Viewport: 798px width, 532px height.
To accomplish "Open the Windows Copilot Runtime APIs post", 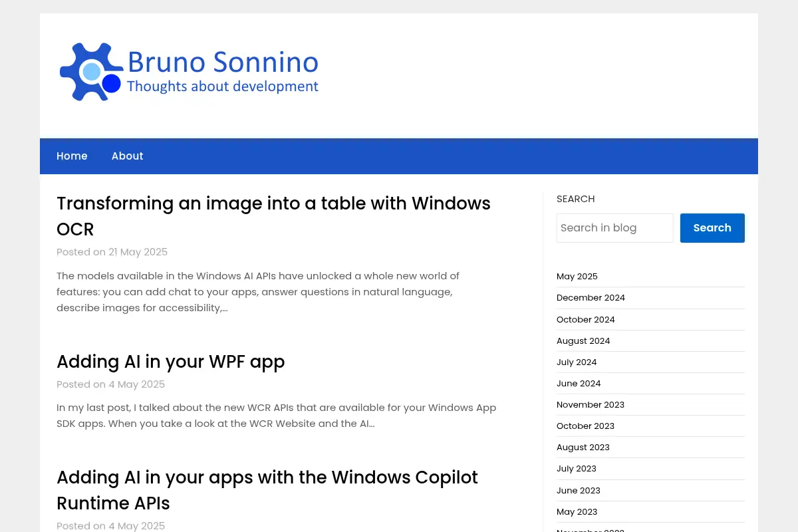I will coord(267,490).
